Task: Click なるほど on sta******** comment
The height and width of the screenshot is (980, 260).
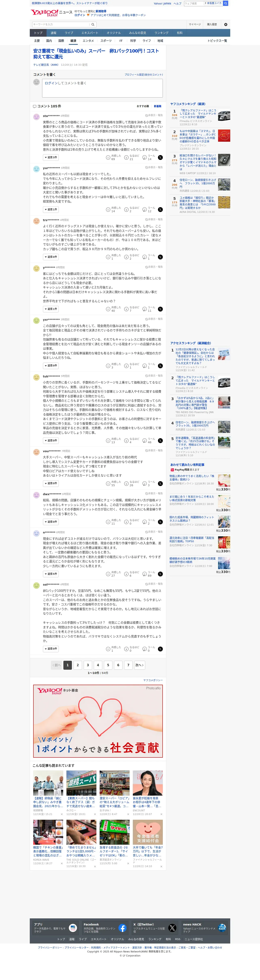Action: (x=132, y=157)
